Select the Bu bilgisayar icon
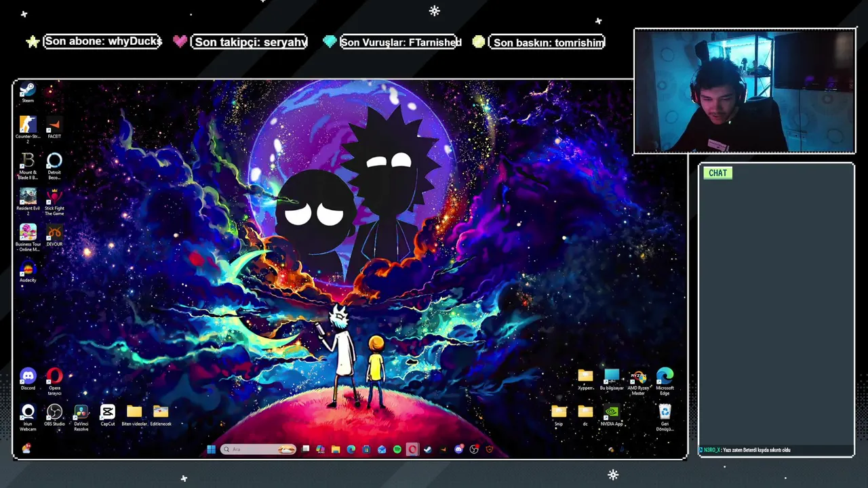The image size is (868, 488). pos(612,379)
